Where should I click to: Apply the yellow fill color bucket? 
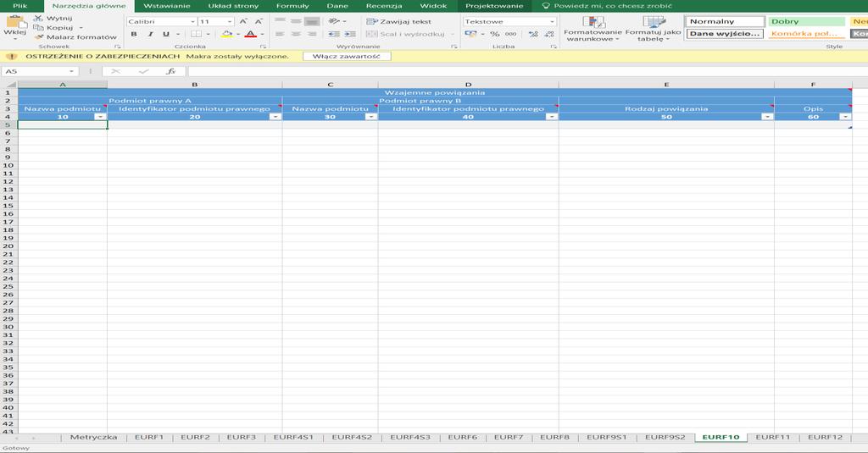tap(227, 35)
